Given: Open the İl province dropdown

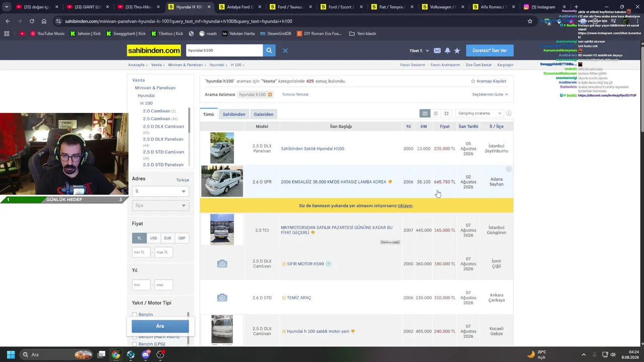Looking at the screenshot, I should pyautogui.click(x=160, y=191).
